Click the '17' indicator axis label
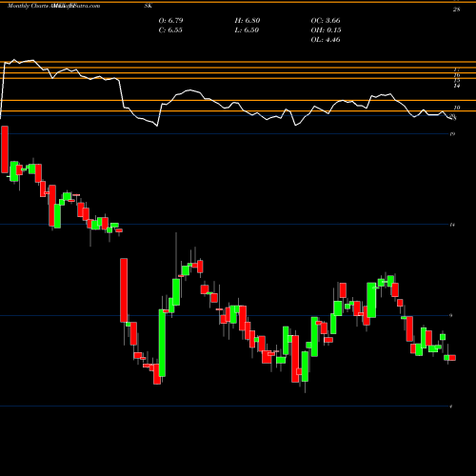This screenshot has width=476, height=476. pyautogui.click(x=457, y=69)
